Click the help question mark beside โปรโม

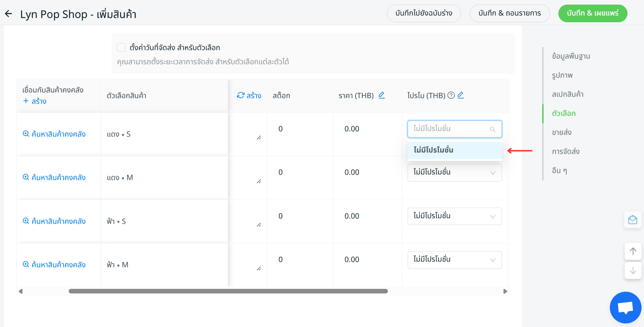point(451,95)
